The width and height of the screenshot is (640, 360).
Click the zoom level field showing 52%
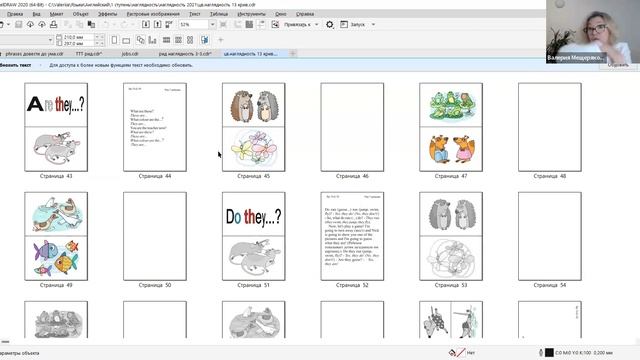point(194,24)
